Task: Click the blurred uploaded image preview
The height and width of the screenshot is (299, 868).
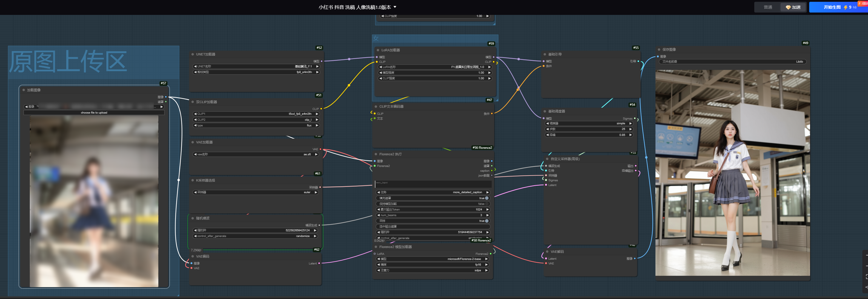Action: point(94,201)
